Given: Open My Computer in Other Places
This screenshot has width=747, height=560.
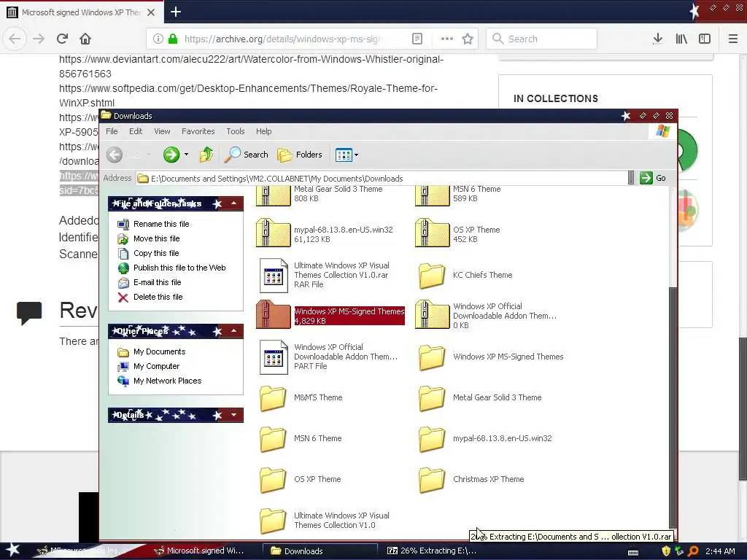Looking at the screenshot, I should (x=156, y=366).
